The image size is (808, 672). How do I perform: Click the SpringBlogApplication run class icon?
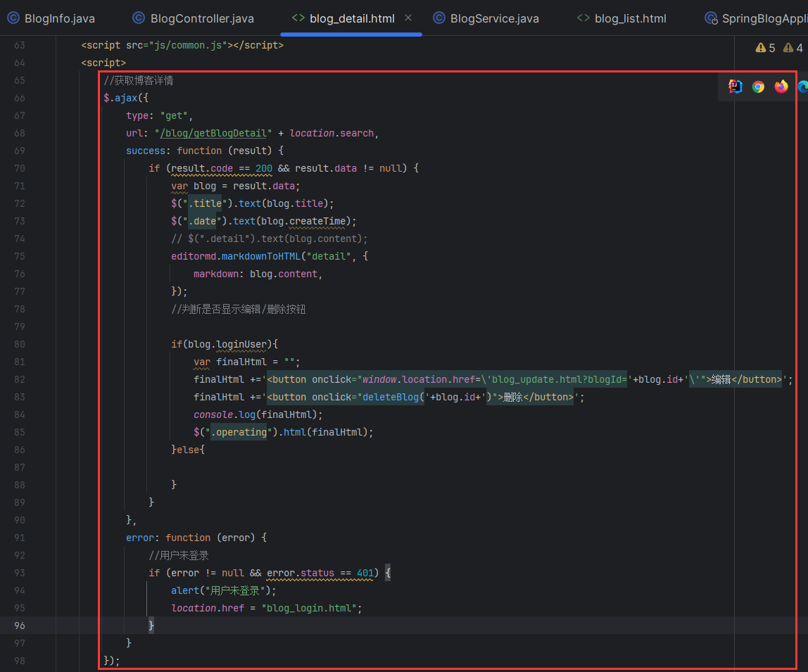pos(711,18)
